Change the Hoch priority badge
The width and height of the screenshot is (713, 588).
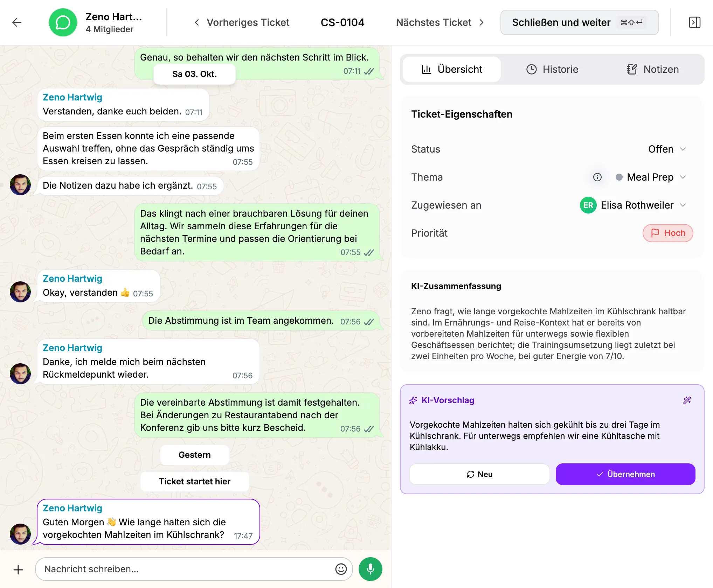(x=668, y=233)
